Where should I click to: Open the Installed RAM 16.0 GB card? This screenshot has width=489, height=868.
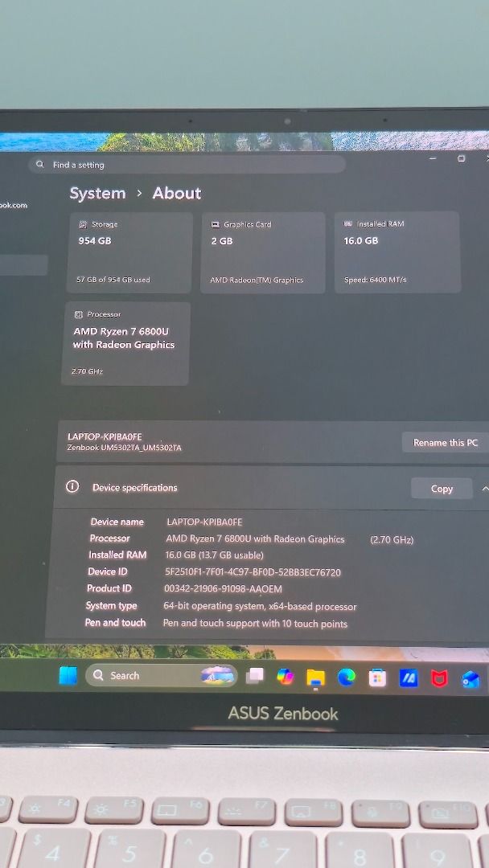point(397,252)
